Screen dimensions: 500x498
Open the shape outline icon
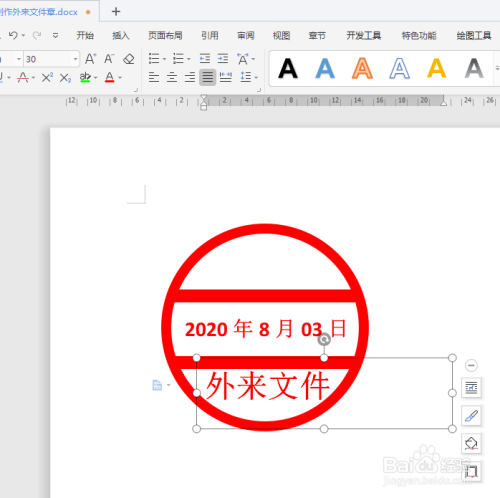(x=471, y=471)
